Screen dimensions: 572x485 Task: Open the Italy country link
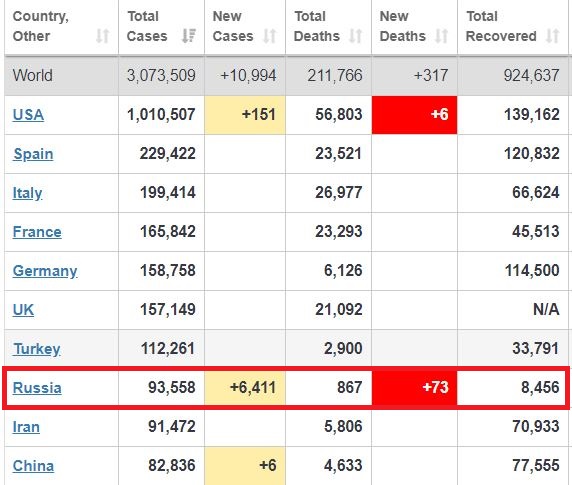(x=27, y=193)
